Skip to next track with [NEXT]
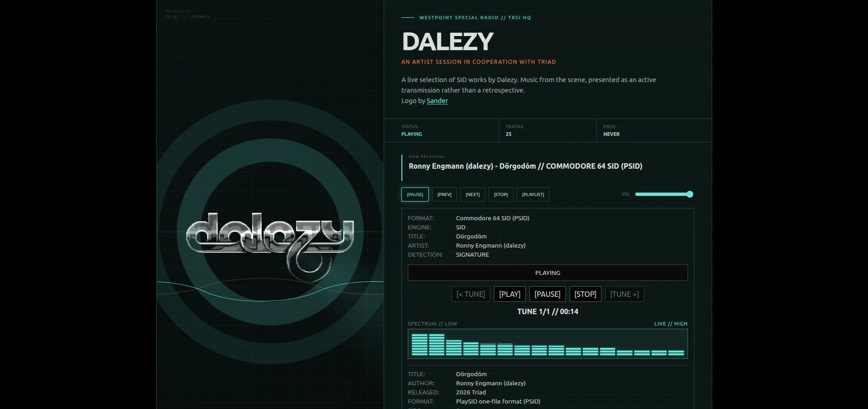 point(473,194)
